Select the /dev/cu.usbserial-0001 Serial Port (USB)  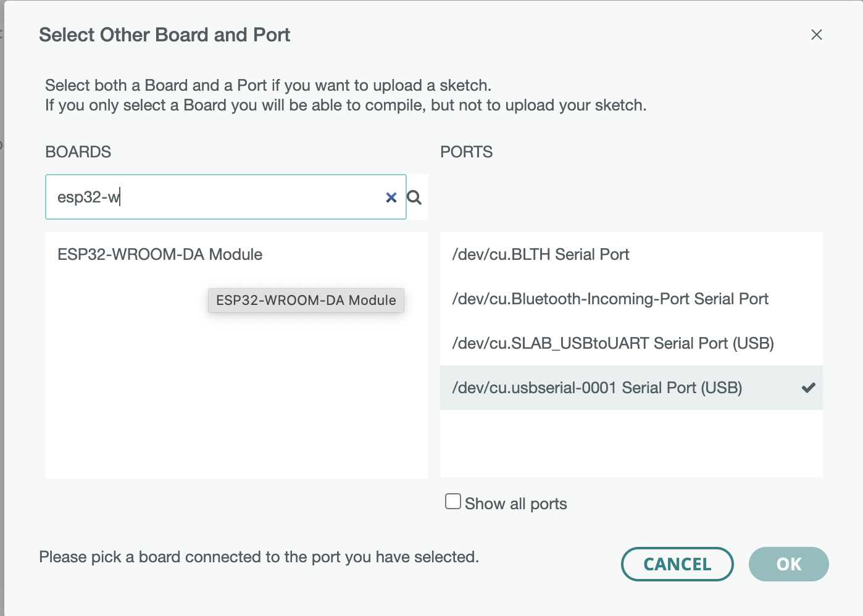pyautogui.click(x=632, y=388)
